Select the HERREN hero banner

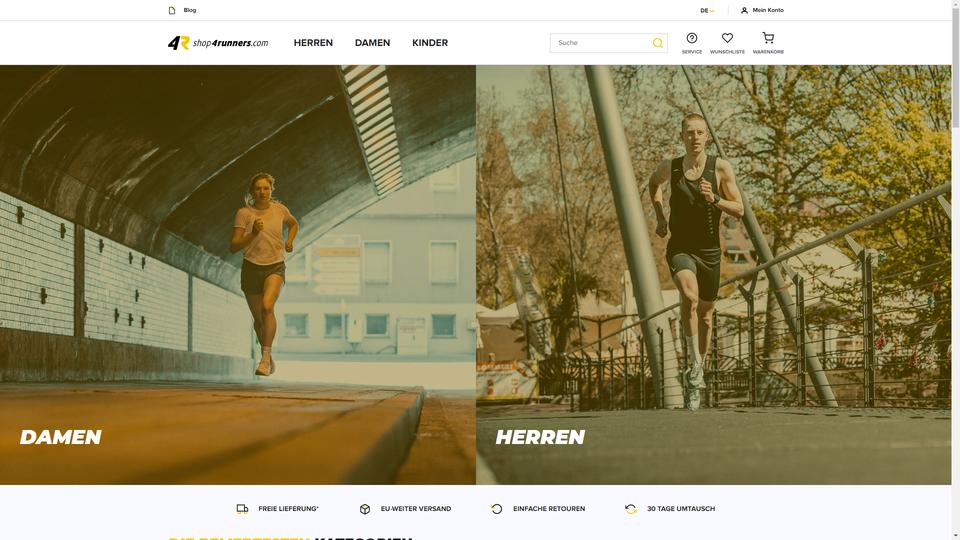point(714,275)
